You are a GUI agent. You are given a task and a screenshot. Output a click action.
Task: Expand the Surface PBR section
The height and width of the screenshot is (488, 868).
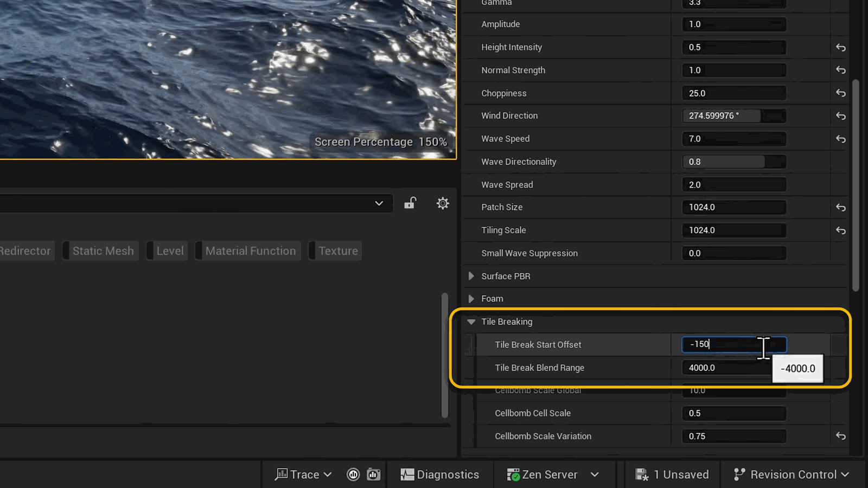[471, 276]
